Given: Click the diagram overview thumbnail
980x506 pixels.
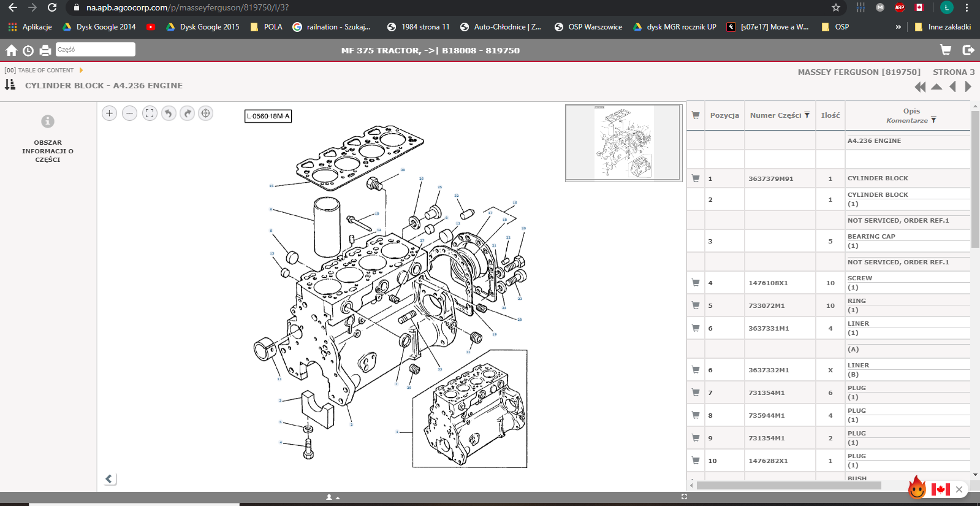Looking at the screenshot, I should click(623, 143).
